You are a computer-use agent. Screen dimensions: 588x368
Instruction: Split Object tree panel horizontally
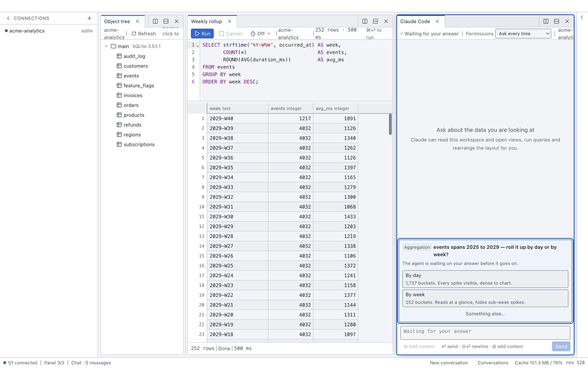click(x=166, y=21)
